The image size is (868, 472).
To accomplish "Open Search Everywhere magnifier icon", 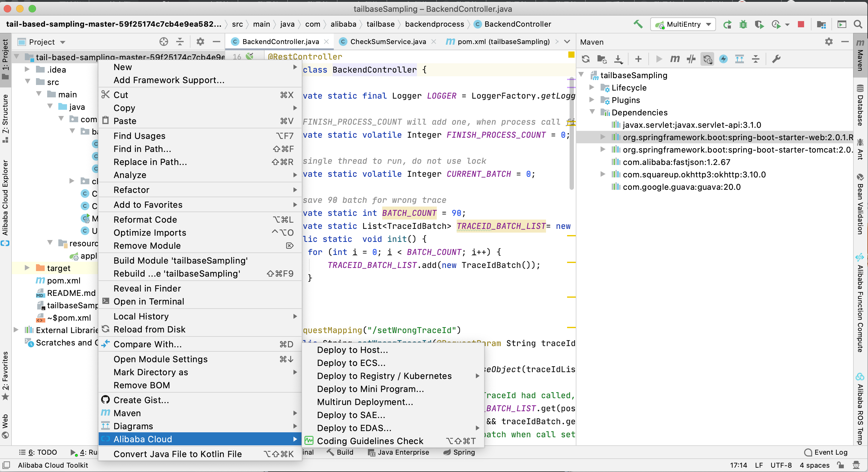I will click(x=857, y=24).
